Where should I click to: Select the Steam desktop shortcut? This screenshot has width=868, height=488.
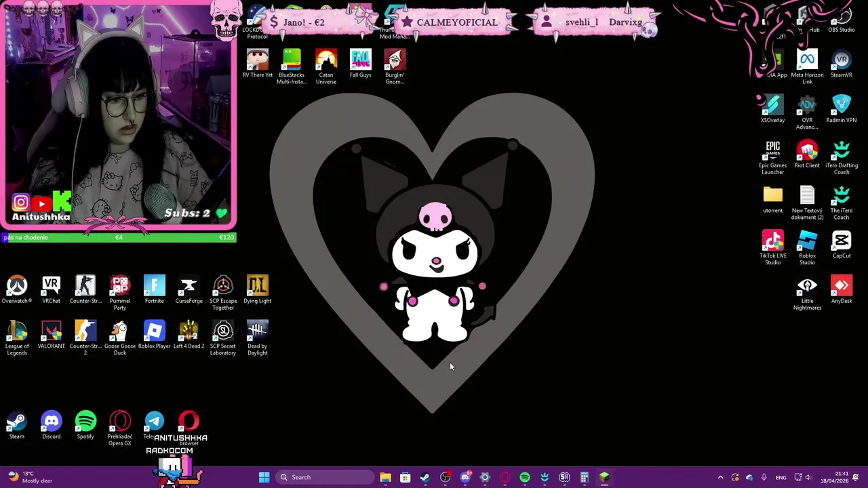[x=17, y=425]
